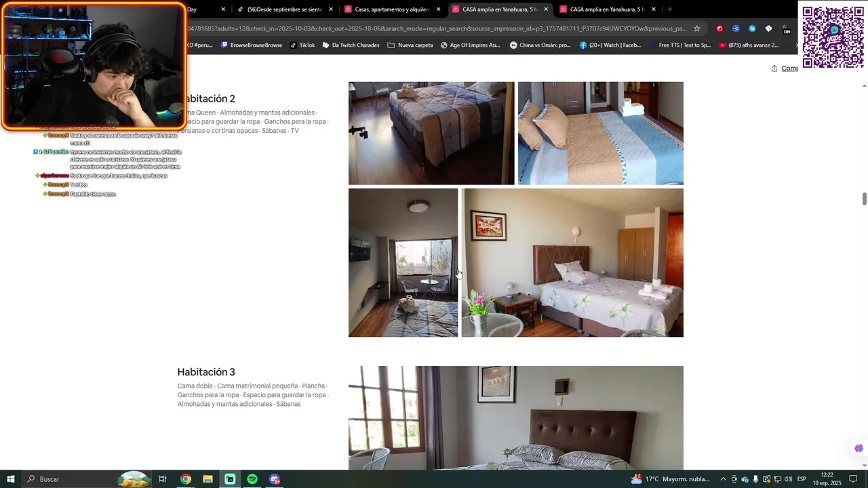The image size is (868, 488).
Task: Open Habitación 2 blue striped bedspread photo
Action: [601, 133]
